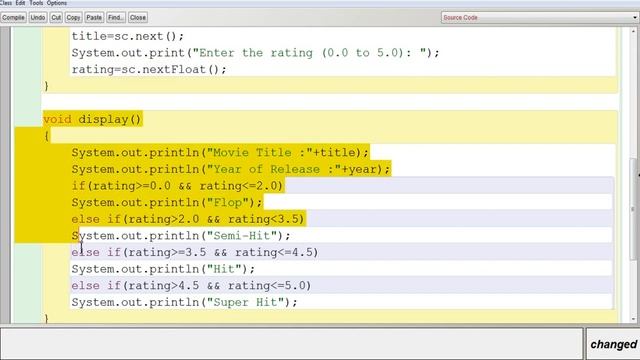Screen dimensions: 640x360
Task: Click the 'if(rating>=0.0 && rating<=2.0)' line
Action: (x=177, y=186)
